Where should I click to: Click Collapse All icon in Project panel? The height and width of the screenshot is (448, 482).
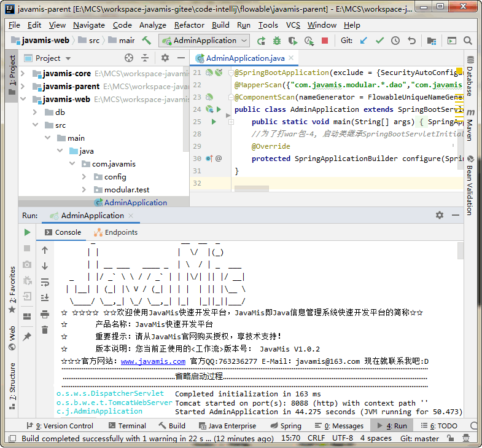coord(145,58)
